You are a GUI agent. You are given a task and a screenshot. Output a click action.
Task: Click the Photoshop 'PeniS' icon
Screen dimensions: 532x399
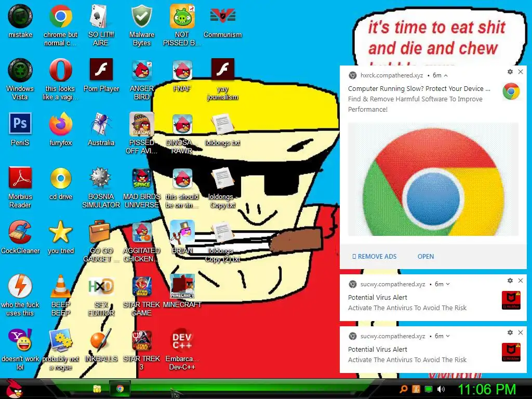tap(20, 124)
